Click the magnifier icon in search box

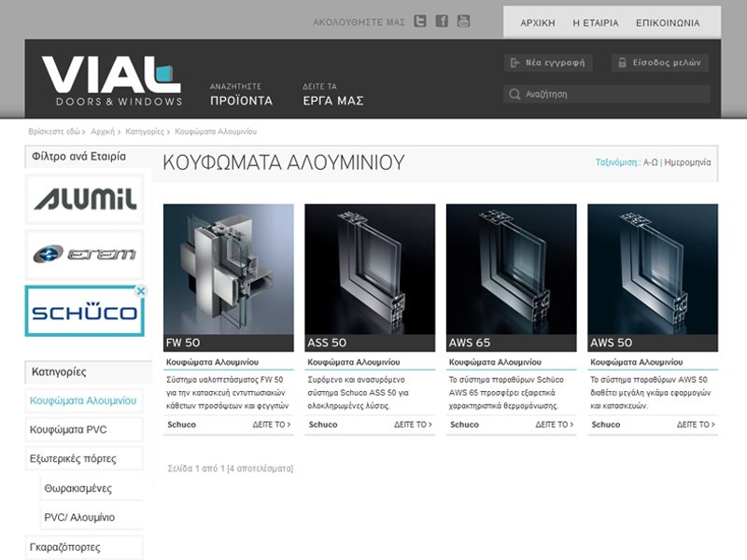click(514, 94)
